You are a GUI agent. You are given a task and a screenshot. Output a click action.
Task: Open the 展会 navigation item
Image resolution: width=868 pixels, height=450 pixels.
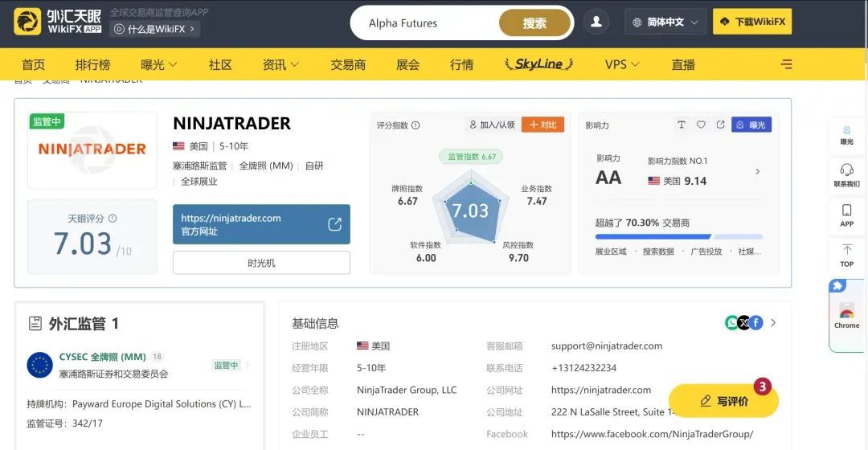point(408,65)
